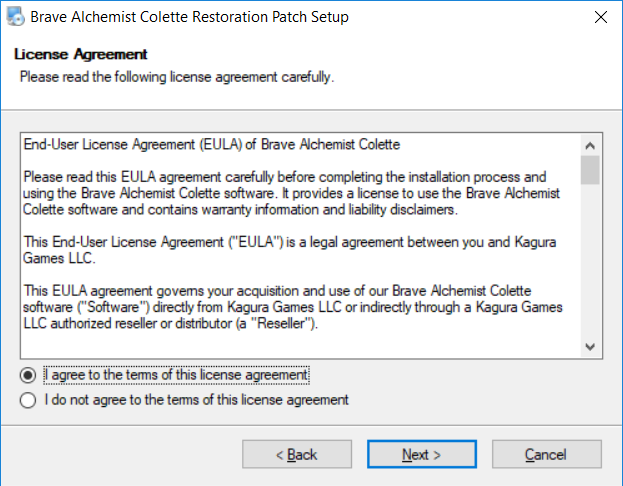Click the scrollbar down arrow in the license box
This screenshot has height=486, width=623.
pyautogui.click(x=590, y=347)
